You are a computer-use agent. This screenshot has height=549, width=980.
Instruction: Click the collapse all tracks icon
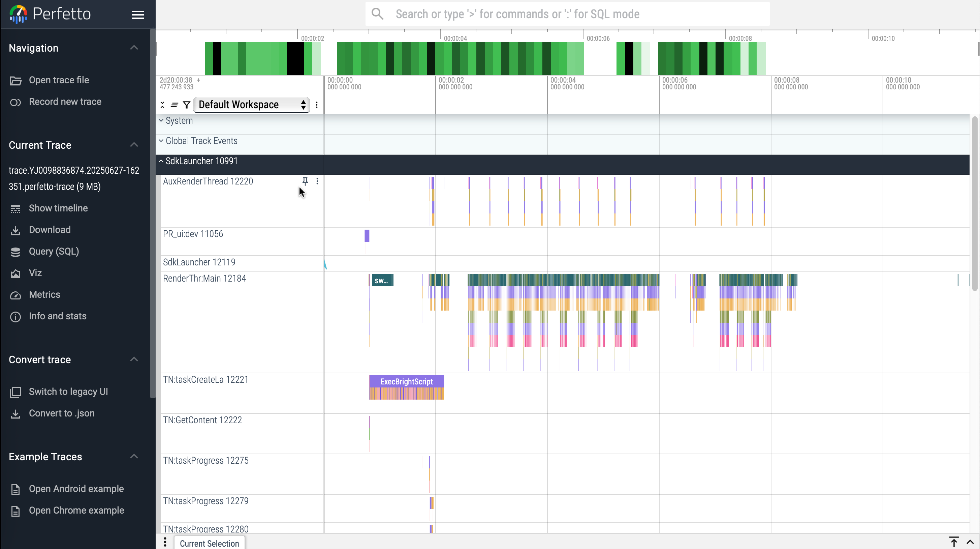pyautogui.click(x=162, y=105)
